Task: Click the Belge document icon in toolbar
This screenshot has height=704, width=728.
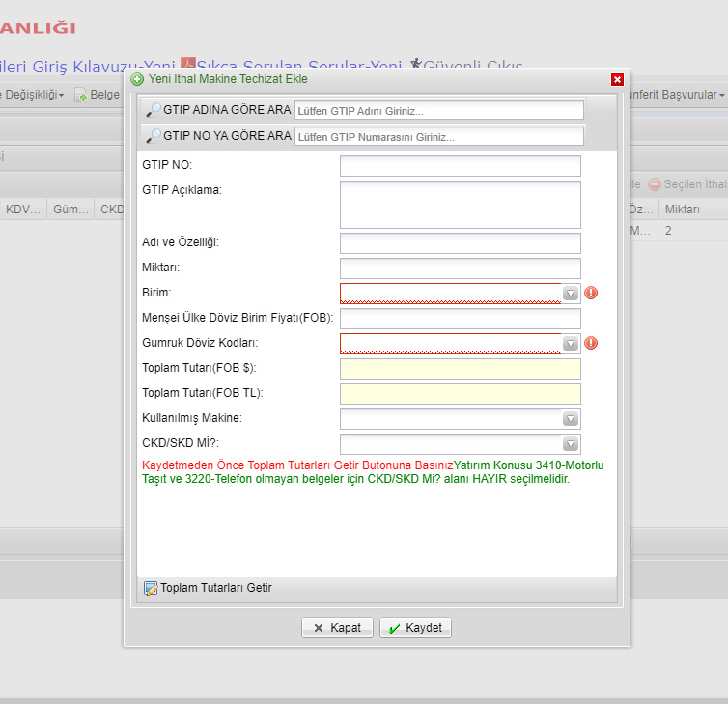Action: coord(81,95)
